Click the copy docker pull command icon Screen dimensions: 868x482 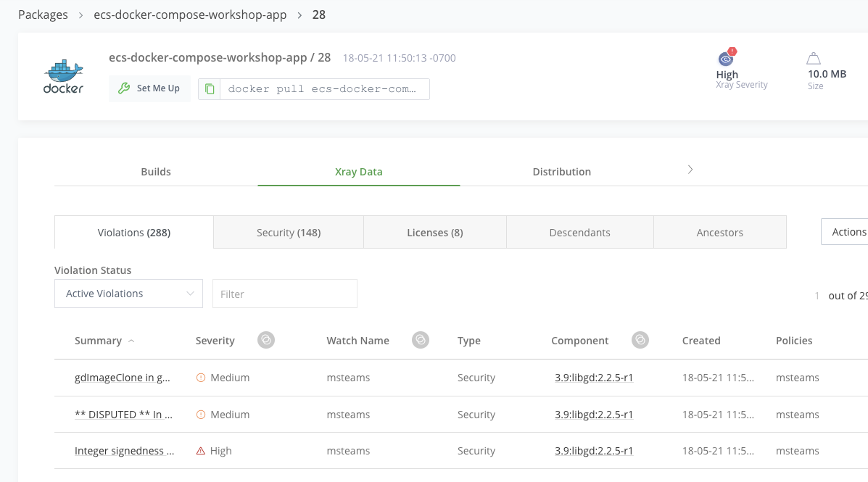210,88
